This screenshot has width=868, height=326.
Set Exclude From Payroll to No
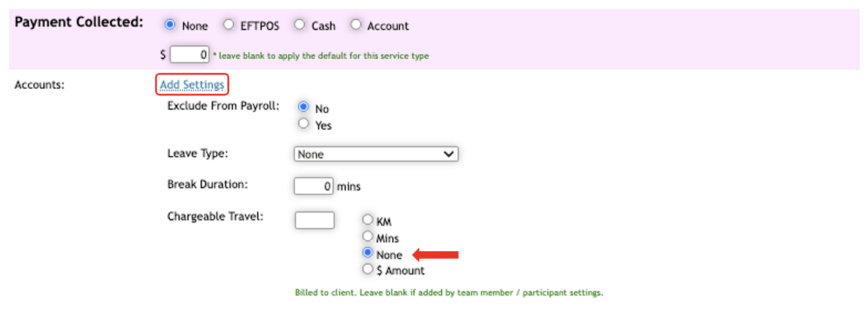point(303,107)
